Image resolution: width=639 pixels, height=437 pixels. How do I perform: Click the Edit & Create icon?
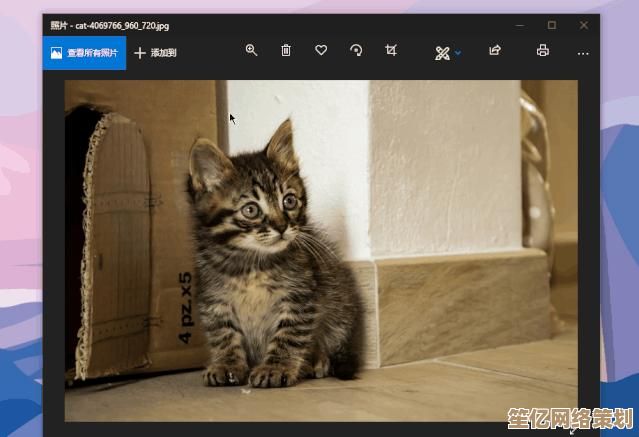pos(442,53)
